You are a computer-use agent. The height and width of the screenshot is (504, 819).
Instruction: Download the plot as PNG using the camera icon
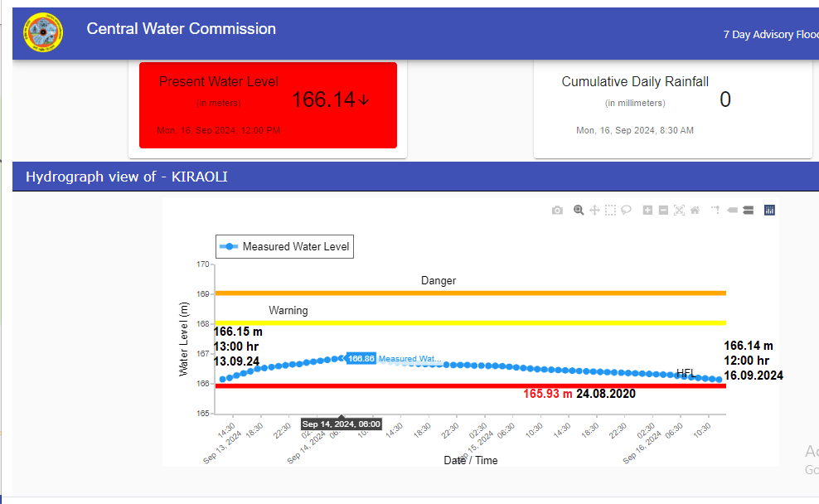(x=557, y=211)
